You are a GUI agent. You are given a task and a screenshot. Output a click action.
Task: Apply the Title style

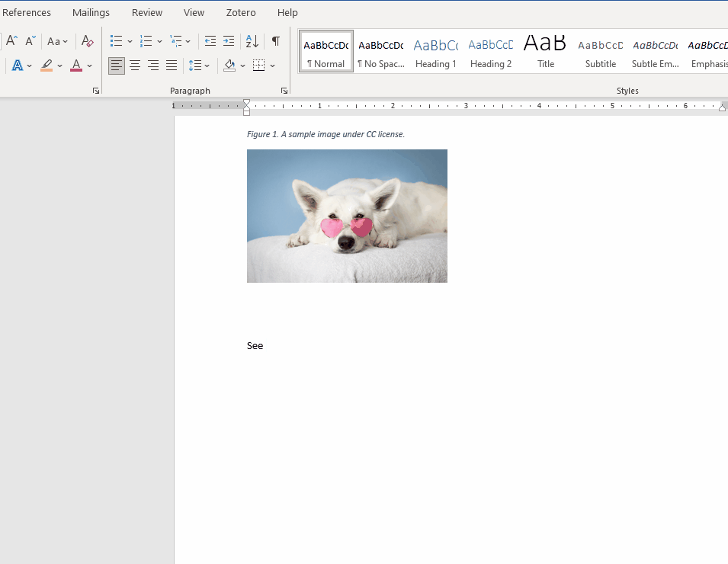[x=546, y=52]
